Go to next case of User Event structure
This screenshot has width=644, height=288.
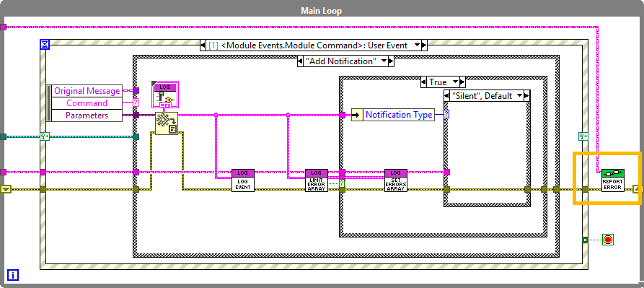click(x=424, y=45)
